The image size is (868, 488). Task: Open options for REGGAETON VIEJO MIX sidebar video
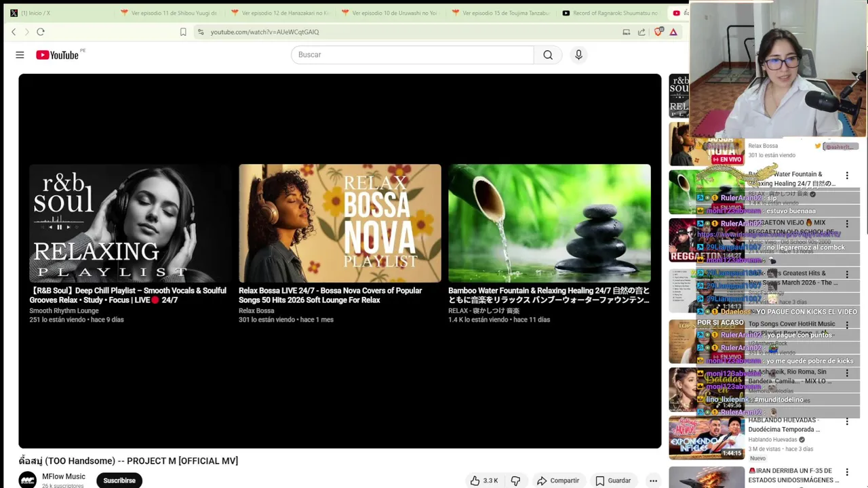coord(846,224)
